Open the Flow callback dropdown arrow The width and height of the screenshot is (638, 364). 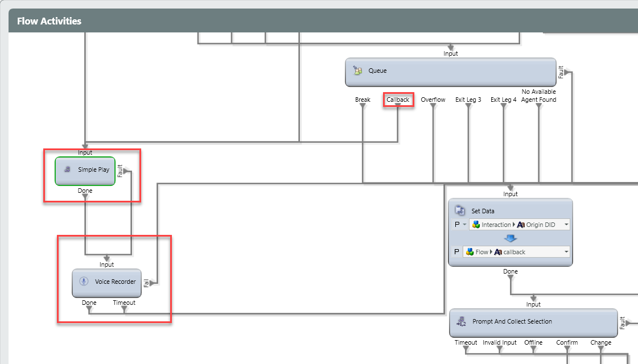[x=566, y=252]
